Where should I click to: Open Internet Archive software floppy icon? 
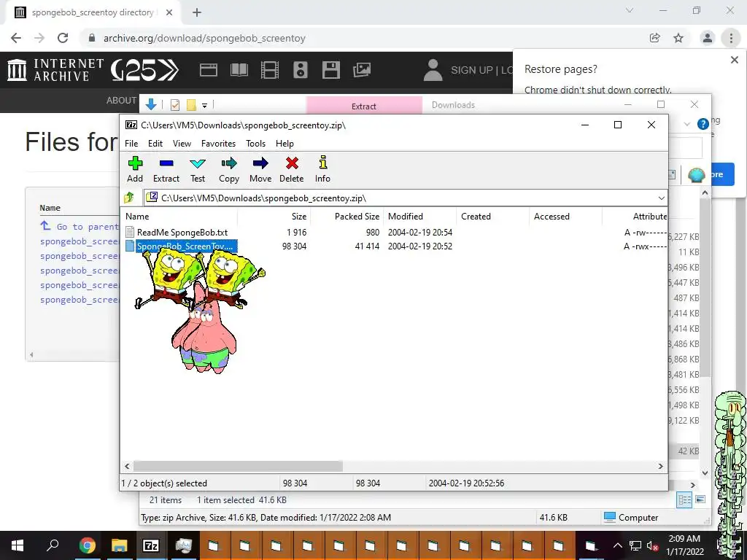click(330, 70)
